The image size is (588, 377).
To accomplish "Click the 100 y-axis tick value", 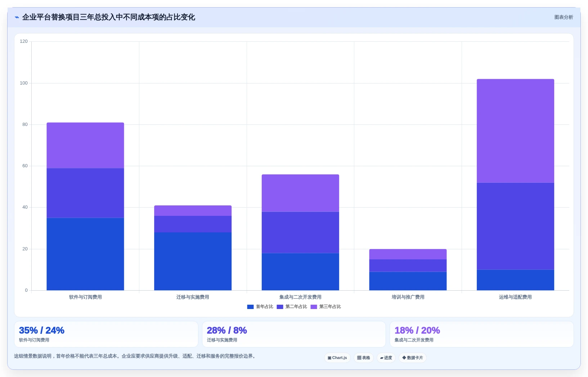I will 24,83.
